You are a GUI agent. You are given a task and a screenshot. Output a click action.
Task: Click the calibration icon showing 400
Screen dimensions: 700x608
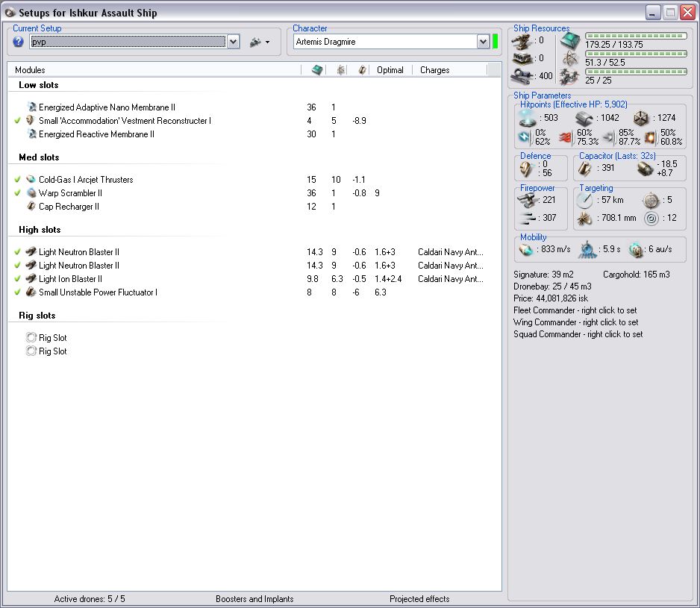coord(522,76)
